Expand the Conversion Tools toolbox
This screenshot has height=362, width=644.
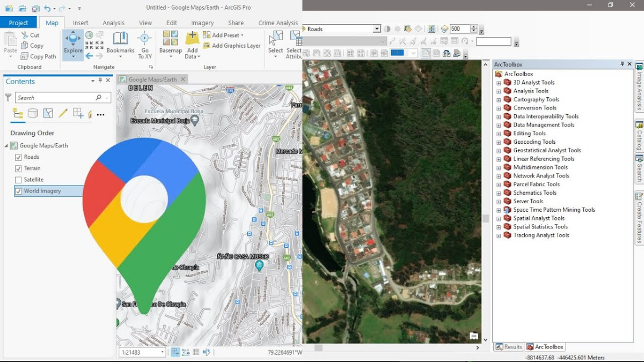click(x=499, y=108)
